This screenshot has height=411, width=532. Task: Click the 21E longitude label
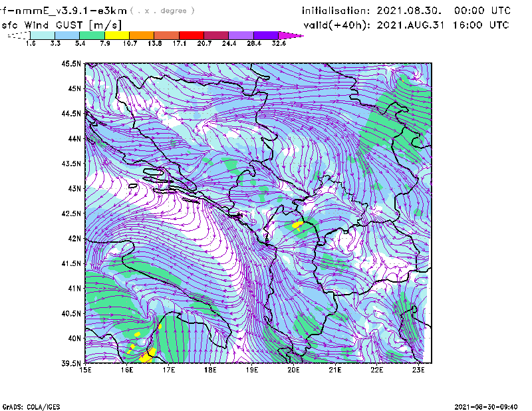(335, 370)
